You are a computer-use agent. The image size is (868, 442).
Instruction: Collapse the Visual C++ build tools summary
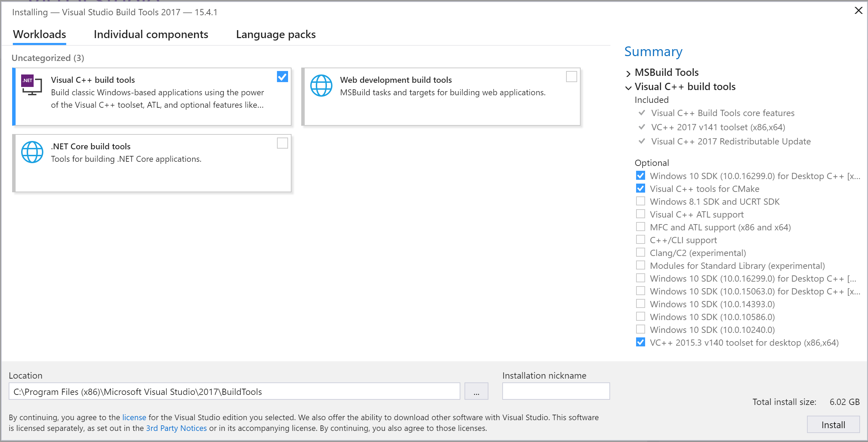tap(628, 87)
